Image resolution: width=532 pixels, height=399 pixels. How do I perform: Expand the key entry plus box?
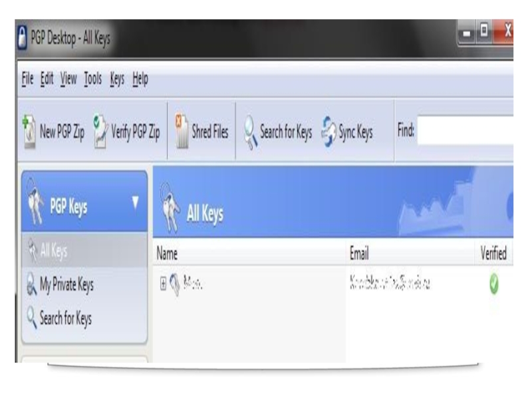[x=163, y=284]
